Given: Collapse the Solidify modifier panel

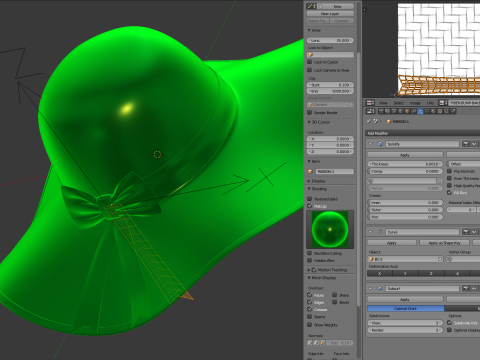Looking at the screenshot, I should [370, 144].
